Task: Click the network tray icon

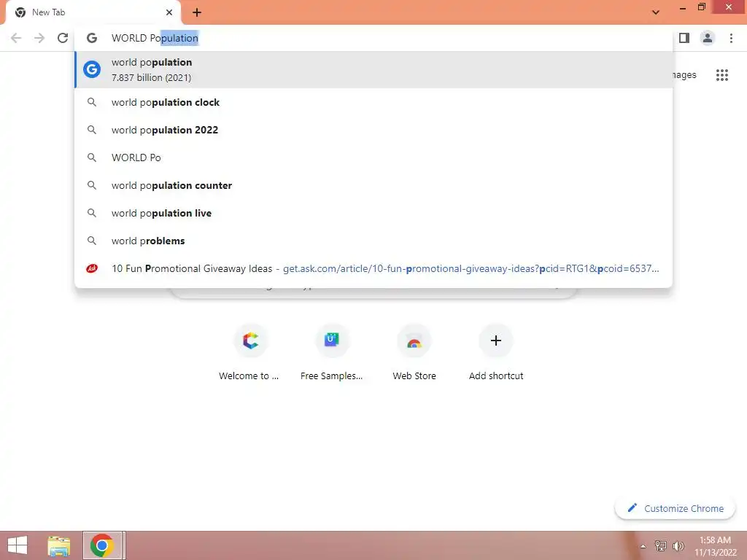Action: 660,545
